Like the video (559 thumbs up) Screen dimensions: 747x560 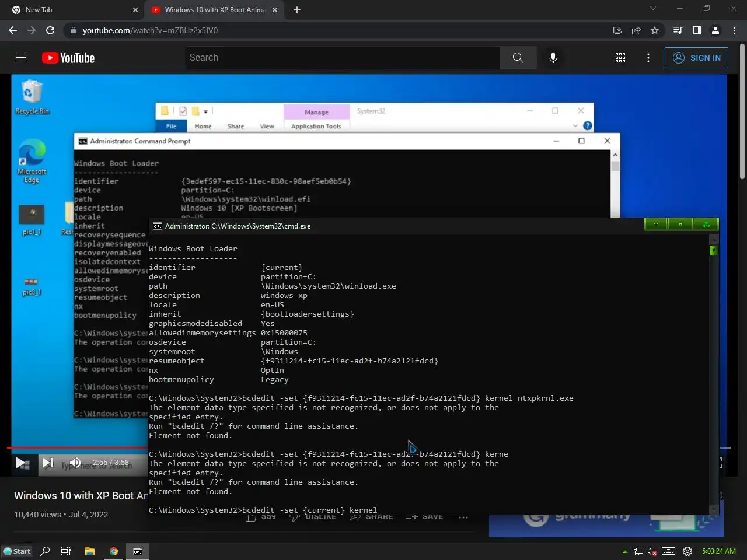[261, 517]
